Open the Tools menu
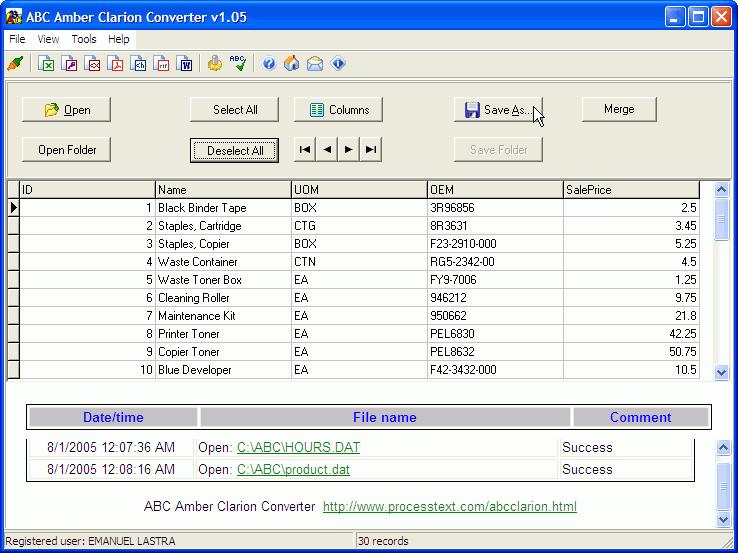 tap(84, 39)
